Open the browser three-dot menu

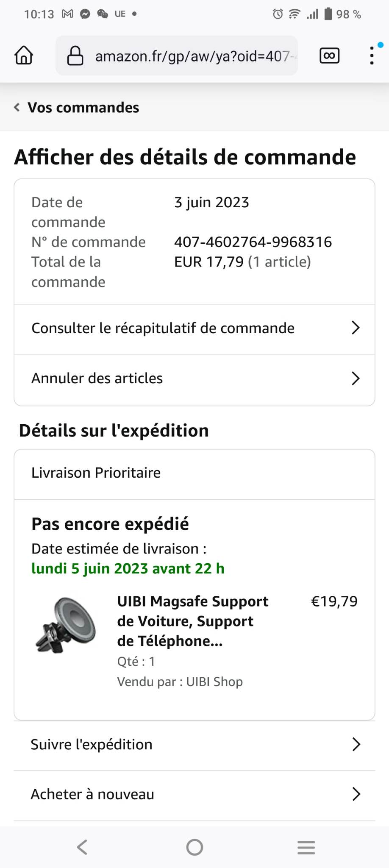point(372,56)
